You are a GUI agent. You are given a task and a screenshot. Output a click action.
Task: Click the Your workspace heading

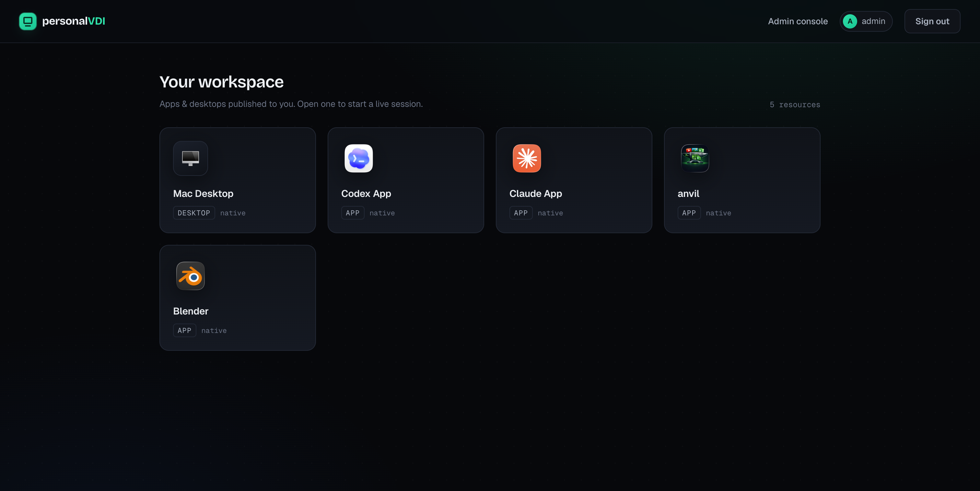click(x=221, y=82)
